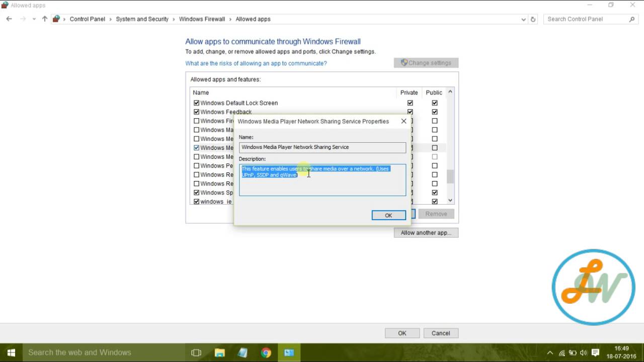Go to Windows Firewall breadcrumb
Viewport: 644px width, 362px height.
click(202, 19)
